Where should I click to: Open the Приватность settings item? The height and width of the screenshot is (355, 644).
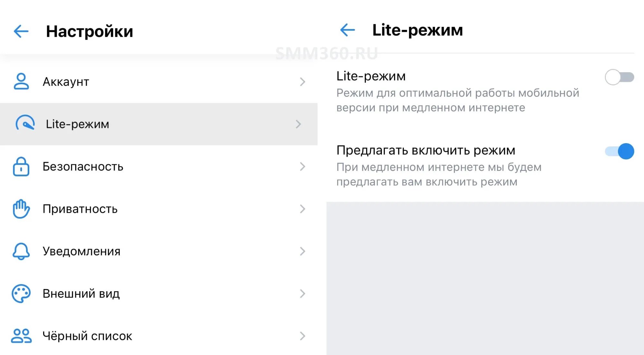coord(159,209)
